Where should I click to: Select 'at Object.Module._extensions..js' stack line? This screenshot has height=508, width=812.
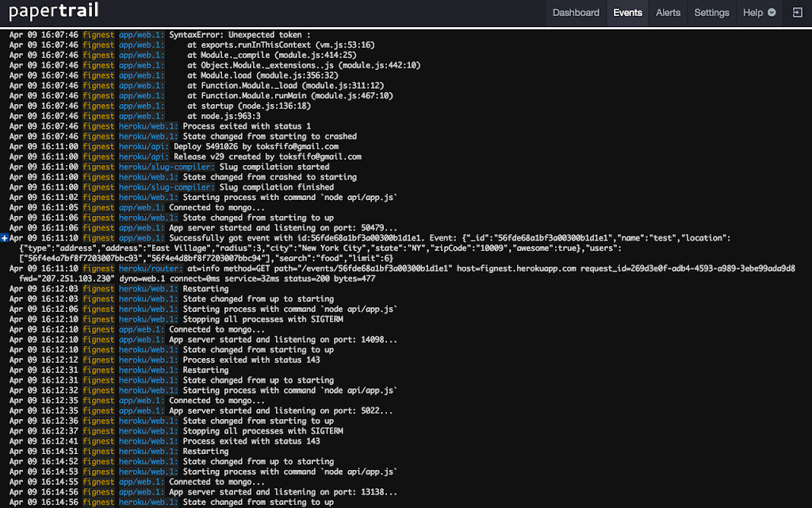click(304, 65)
